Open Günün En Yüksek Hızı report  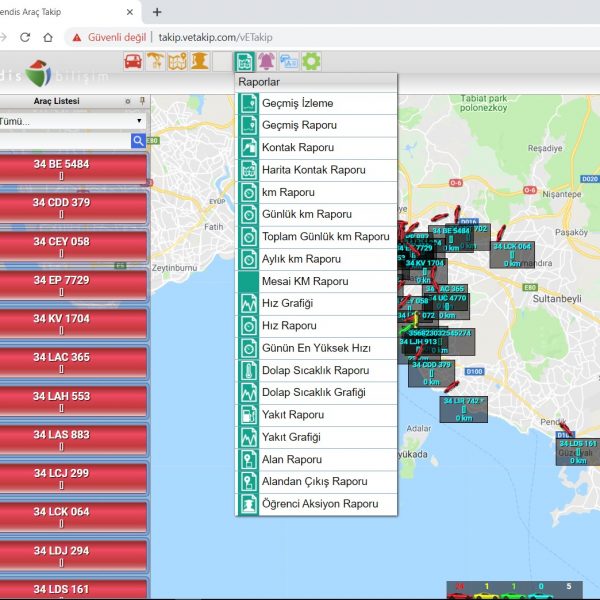(x=317, y=348)
